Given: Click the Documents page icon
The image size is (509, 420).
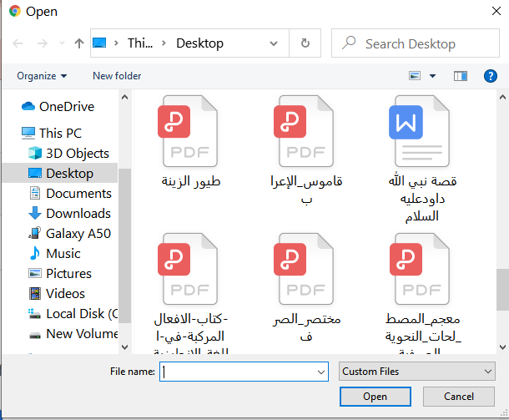Looking at the screenshot, I should [x=35, y=193].
